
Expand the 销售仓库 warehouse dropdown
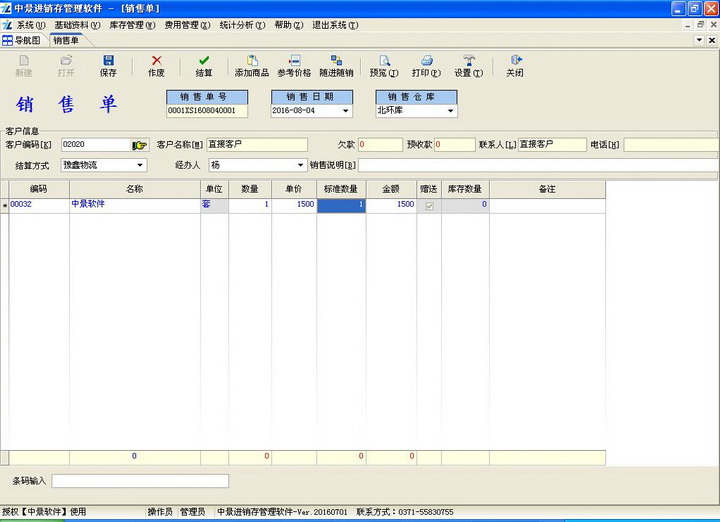pos(450,111)
